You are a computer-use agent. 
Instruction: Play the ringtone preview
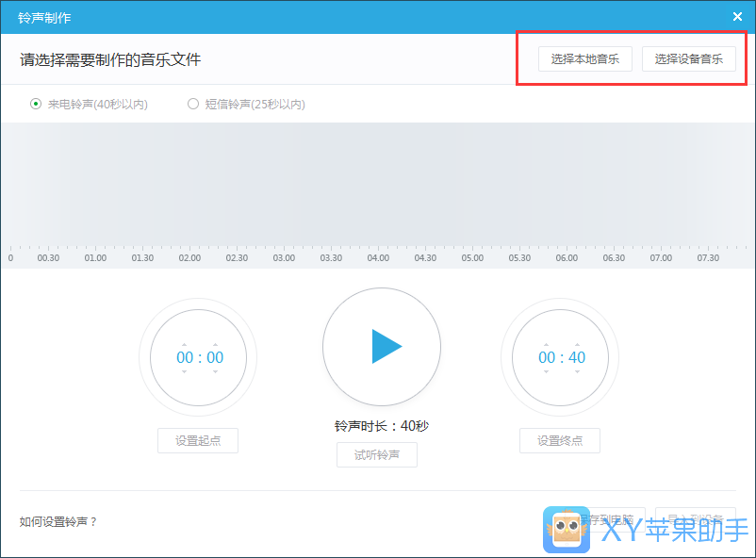coord(381,347)
